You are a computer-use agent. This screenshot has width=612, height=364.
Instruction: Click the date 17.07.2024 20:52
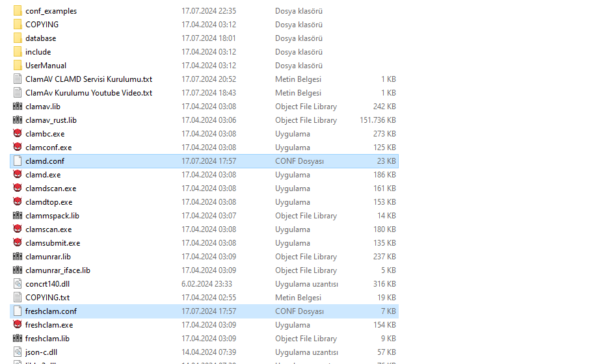tap(209, 79)
